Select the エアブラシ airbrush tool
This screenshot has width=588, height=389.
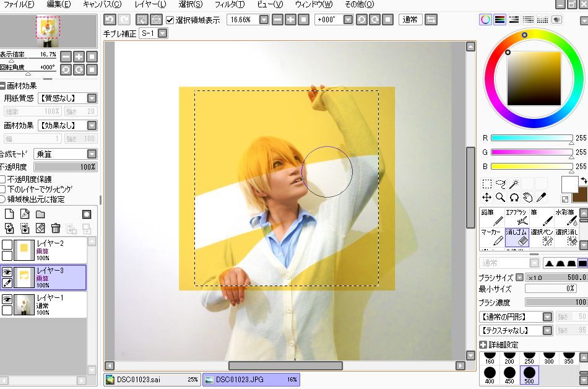tap(517, 217)
